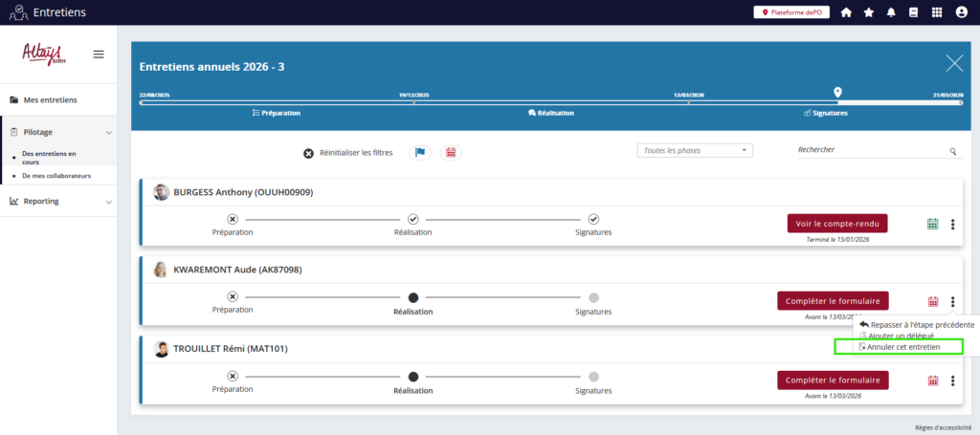Select Annuler cet entretien menu option
This screenshot has height=435, width=980.
click(902, 347)
